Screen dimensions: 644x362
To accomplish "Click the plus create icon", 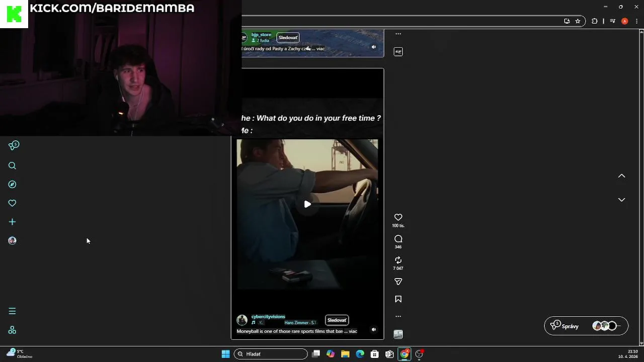I will [13, 222].
